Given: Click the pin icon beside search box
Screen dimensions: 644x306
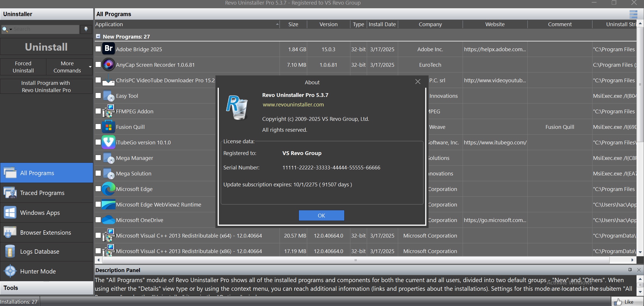Looking at the screenshot, I should (x=86, y=29).
